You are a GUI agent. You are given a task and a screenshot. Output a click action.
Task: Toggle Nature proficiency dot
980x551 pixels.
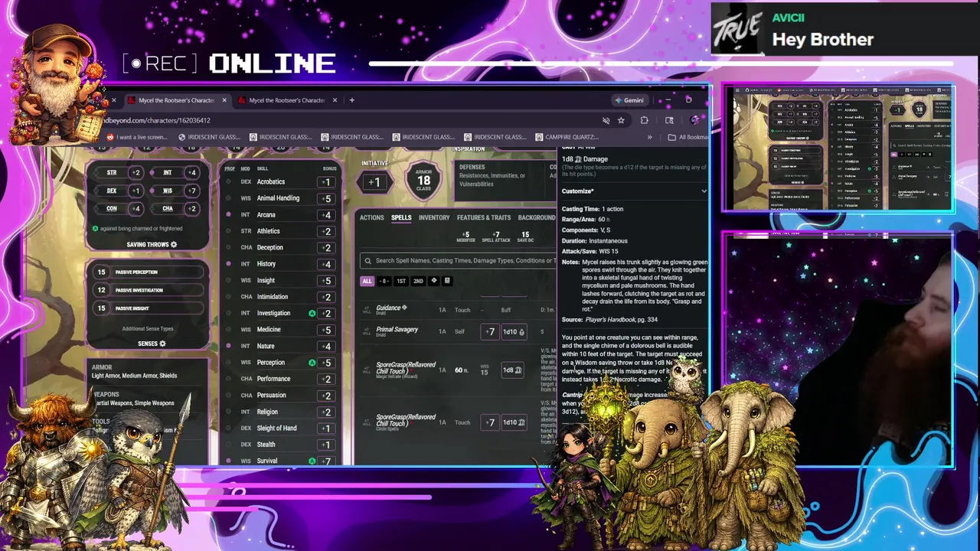228,346
